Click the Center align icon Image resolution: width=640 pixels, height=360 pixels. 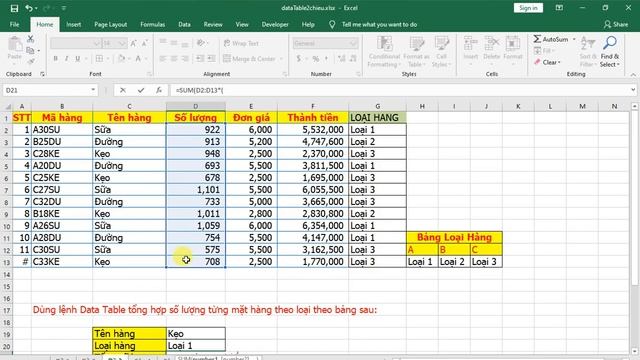[x=174, y=59]
